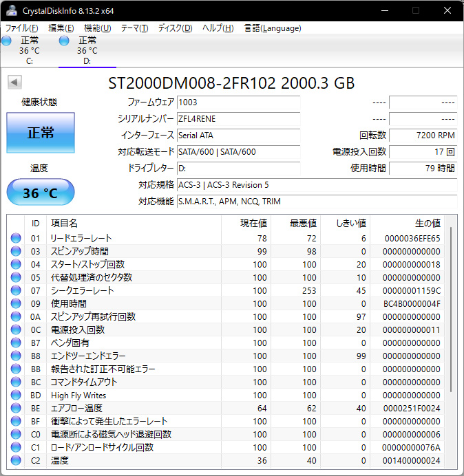
Task: Click the status orb for row BC コマンドタイムアウト
Action: click(16, 382)
